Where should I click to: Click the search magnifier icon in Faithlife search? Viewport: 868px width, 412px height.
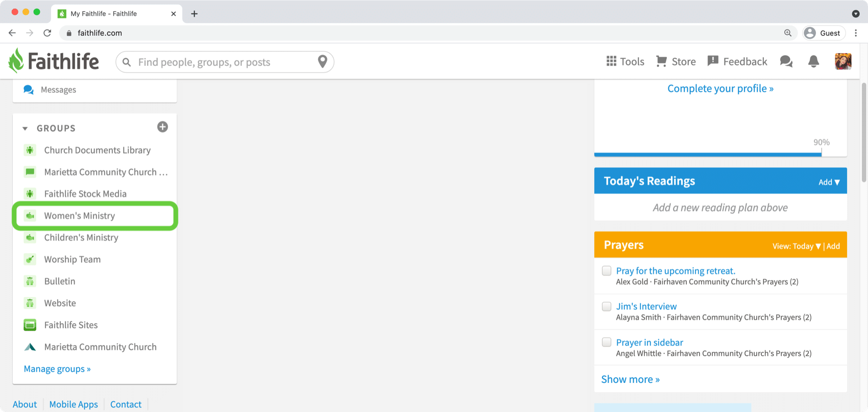[x=127, y=62]
